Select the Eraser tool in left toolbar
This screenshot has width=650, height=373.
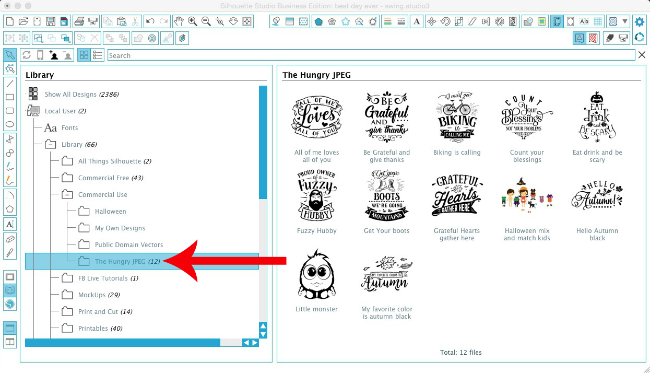tap(10, 239)
